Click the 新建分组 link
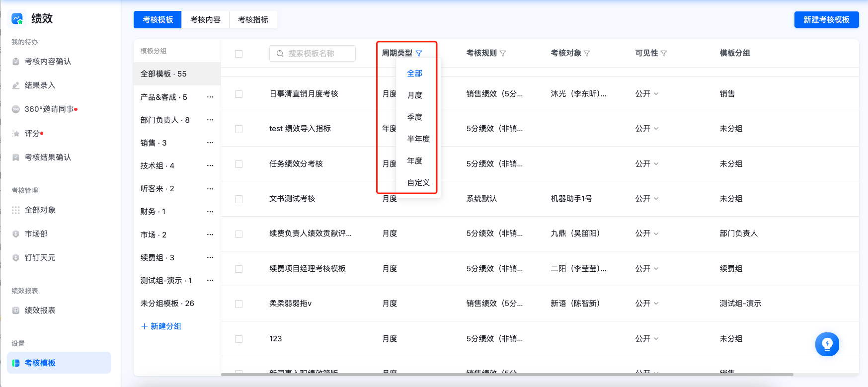Image resolution: width=868 pixels, height=387 pixels. tap(161, 326)
